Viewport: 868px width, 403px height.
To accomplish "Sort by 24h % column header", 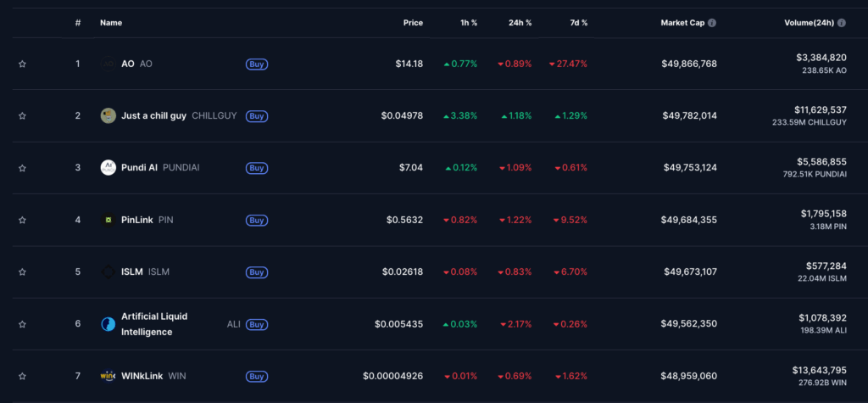I will [520, 23].
